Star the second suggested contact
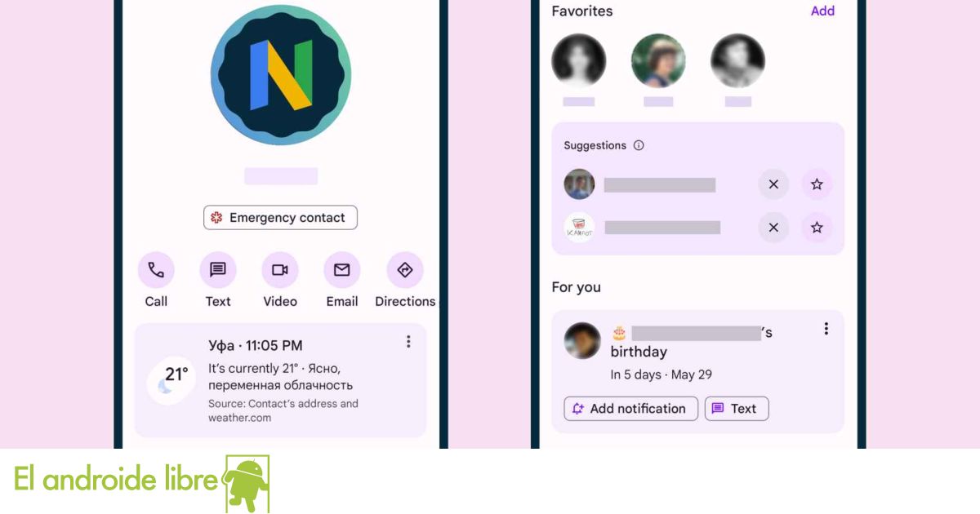 pyautogui.click(x=817, y=228)
